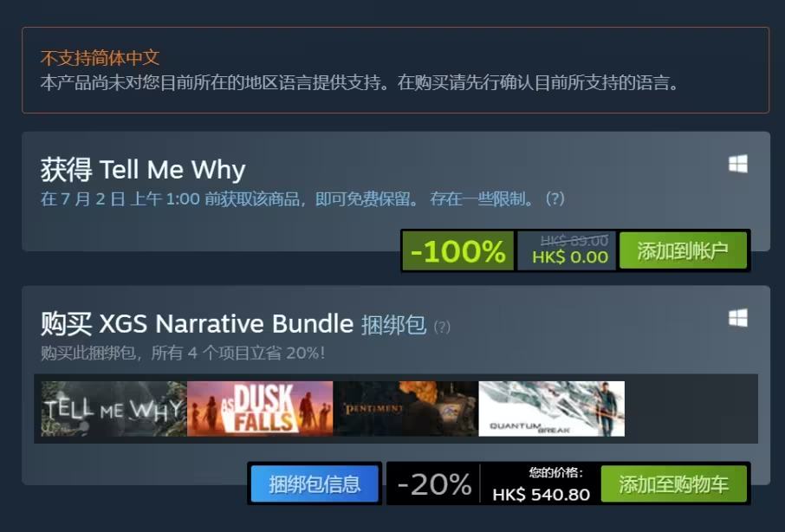Image resolution: width=785 pixels, height=532 pixels.
Task: Click the 捆绑包 label link
Action: pyautogui.click(x=393, y=325)
